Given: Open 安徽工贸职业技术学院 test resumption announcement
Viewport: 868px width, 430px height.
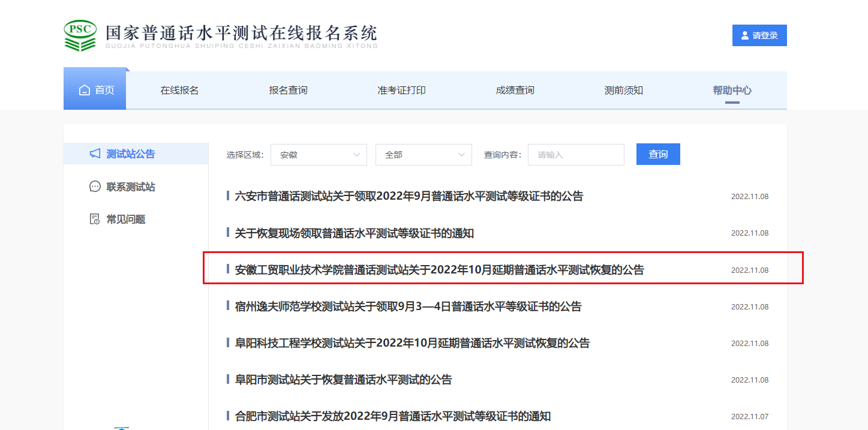Looking at the screenshot, I should pyautogui.click(x=440, y=270).
